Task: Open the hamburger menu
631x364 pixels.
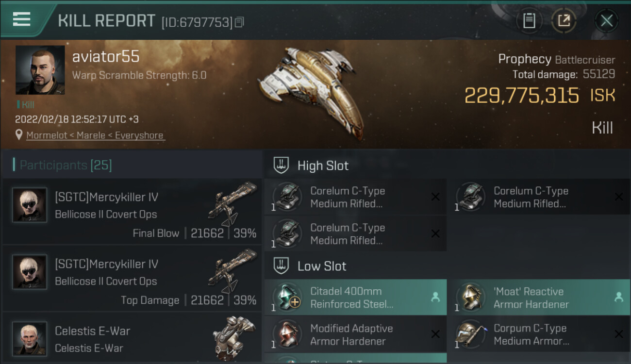Action: coord(21,19)
